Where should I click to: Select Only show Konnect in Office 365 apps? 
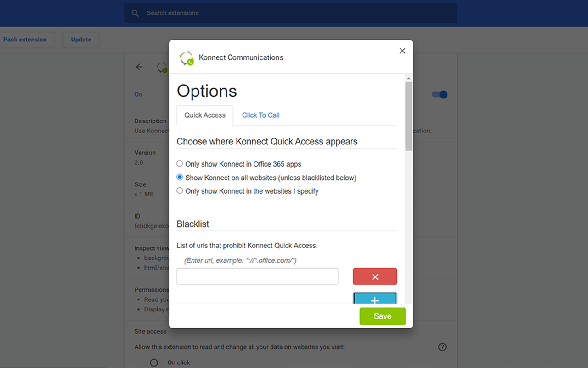click(180, 164)
